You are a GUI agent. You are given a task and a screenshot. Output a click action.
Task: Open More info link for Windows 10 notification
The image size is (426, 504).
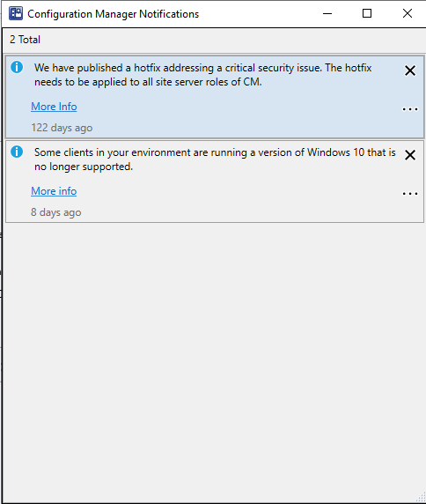click(x=54, y=191)
